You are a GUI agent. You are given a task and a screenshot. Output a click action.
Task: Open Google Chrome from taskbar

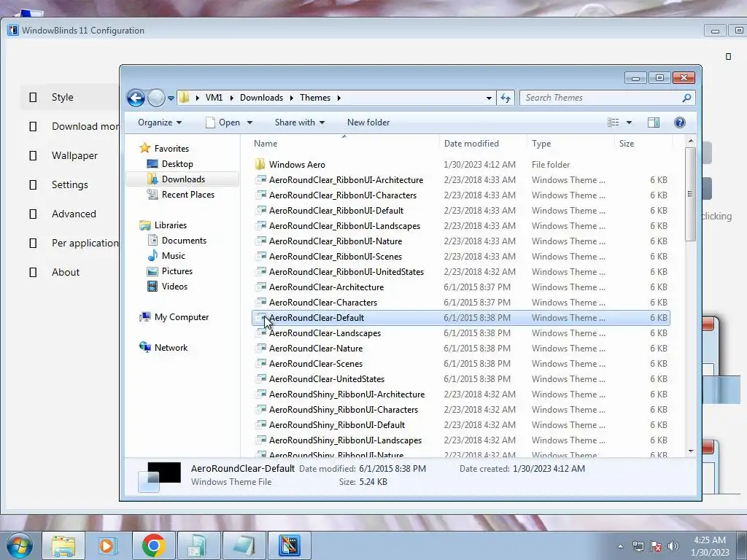(153, 545)
